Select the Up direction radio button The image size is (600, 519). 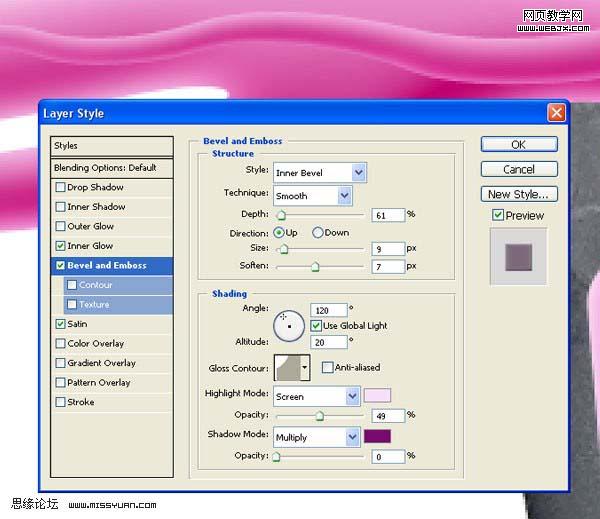[279, 232]
